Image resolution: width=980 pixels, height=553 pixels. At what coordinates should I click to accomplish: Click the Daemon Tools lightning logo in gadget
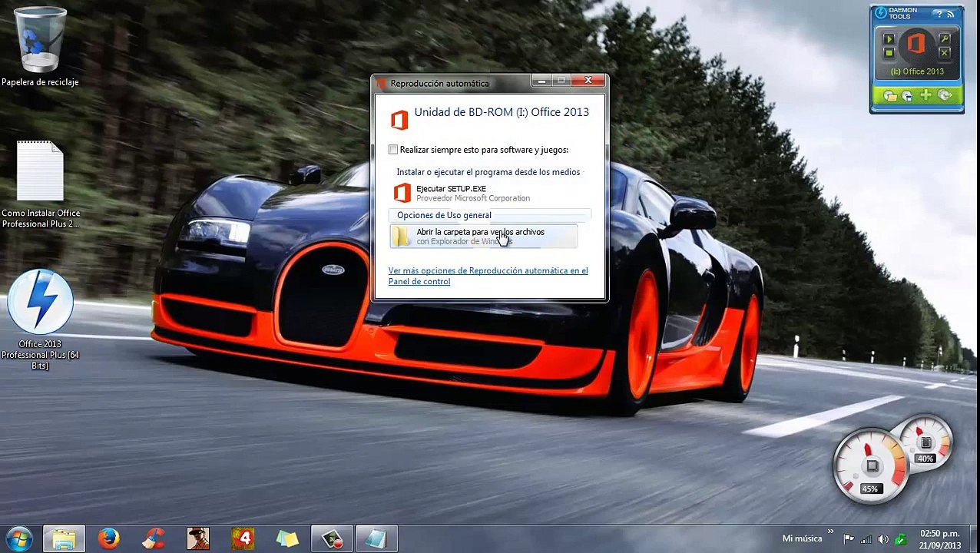click(x=880, y=12)
